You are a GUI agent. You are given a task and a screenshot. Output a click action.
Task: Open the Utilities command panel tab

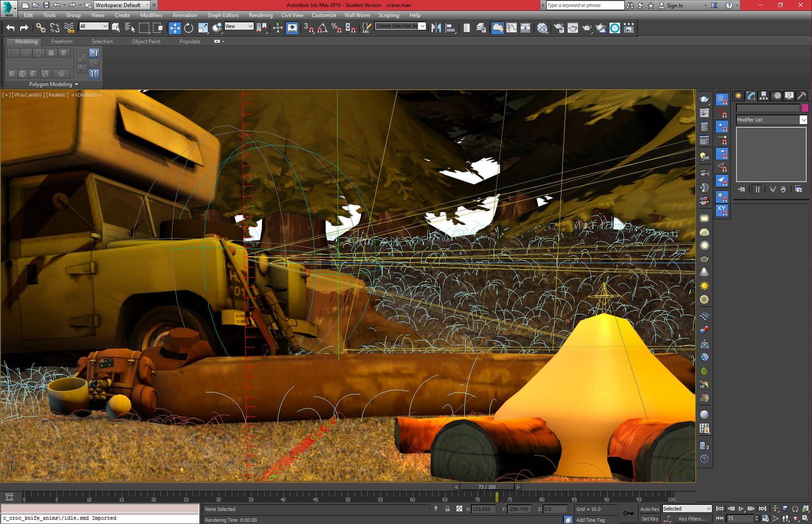[802, 96]
